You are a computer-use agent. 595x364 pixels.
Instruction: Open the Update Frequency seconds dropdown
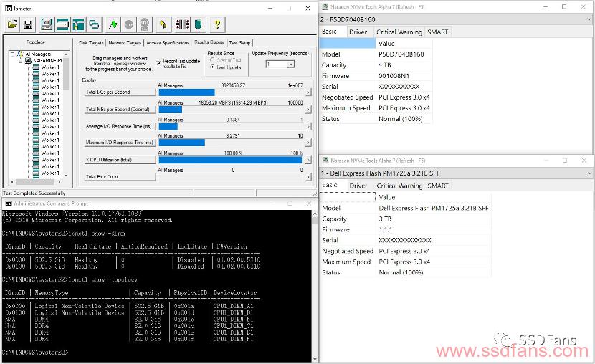tap(290, 64)
